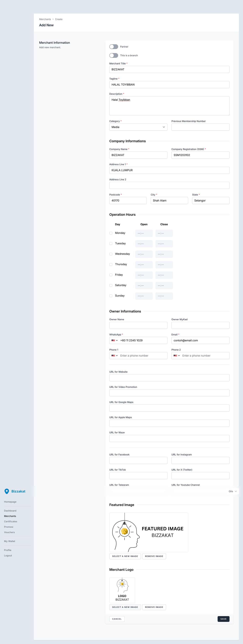Screen dimensions: 243x644
Task: Open the Category dropdown showing Media
Action: [138, 127]
